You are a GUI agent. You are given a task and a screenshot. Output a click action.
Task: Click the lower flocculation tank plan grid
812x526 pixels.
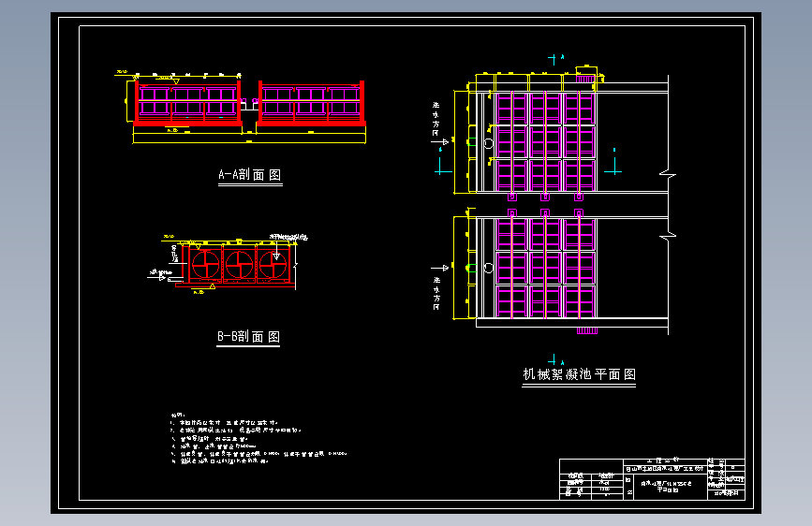click(545, 268)
